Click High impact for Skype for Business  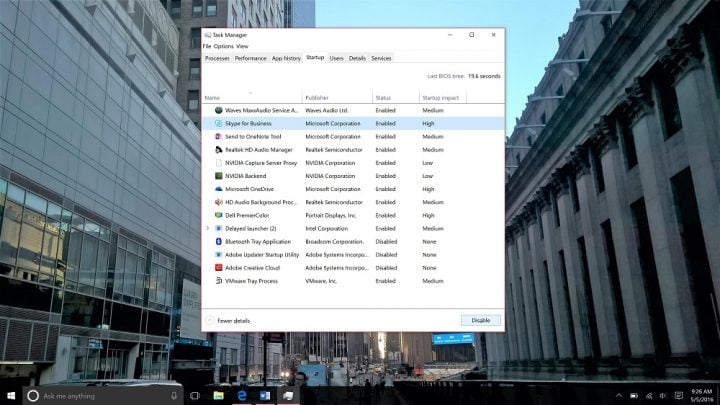pyautogui.click(x=428, y=124)
